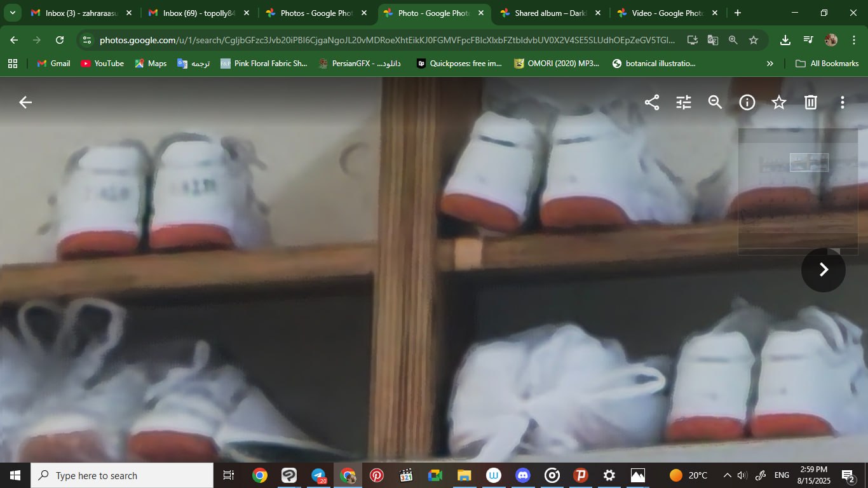Open a new browser tab
Image resolution: width=868 pixels, height=488 pixels.
click(x=738, y=13)
